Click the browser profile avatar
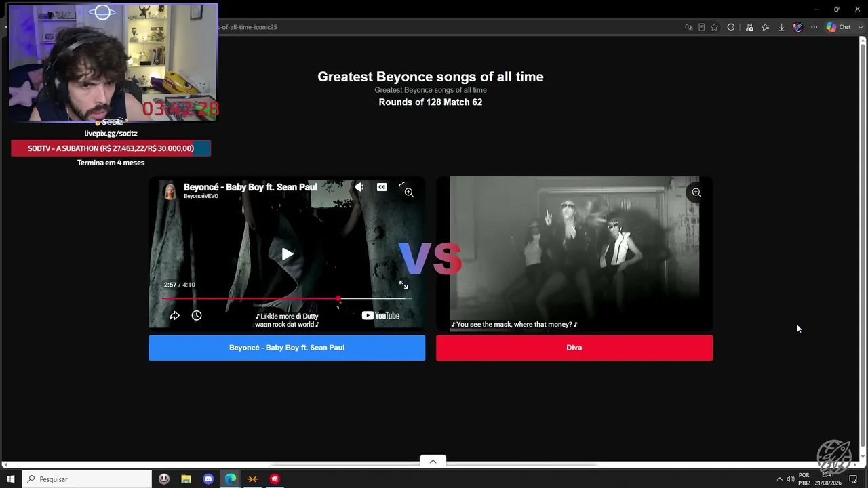The image size is (868, 488). tap(797, 27)
